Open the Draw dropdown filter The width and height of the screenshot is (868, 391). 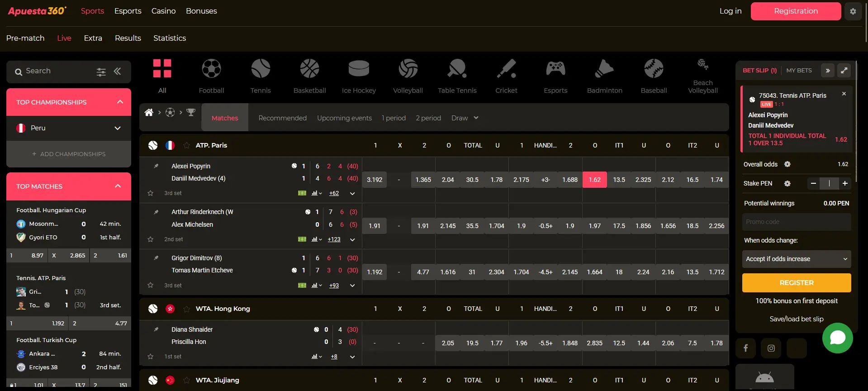[465, 118]
